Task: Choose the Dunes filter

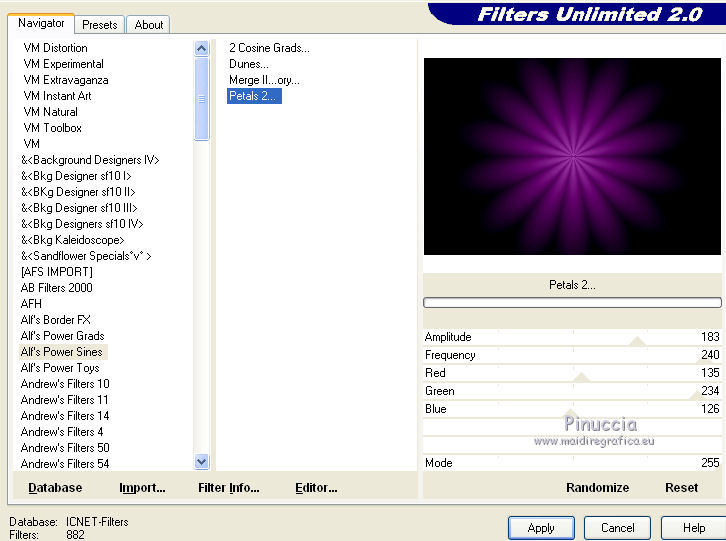Action: coord(249,64)
